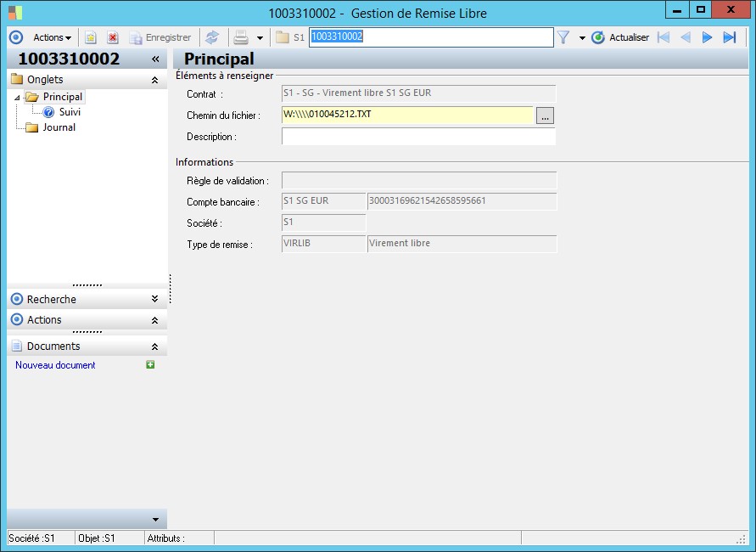Go to the previous record
This screenshot has width=756, height=552.
(x=685, y=37)
